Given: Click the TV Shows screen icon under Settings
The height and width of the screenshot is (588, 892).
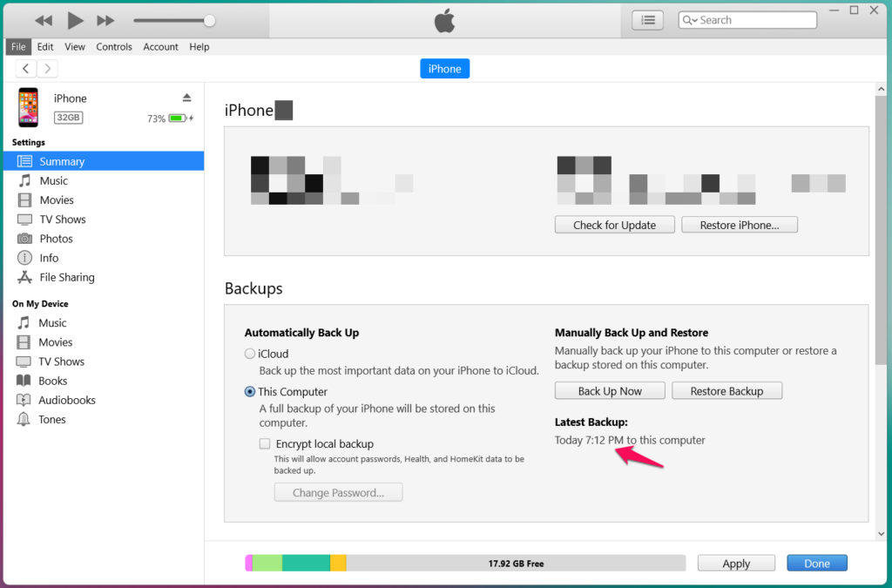Looking at the screenshot, I should point(24,220).
